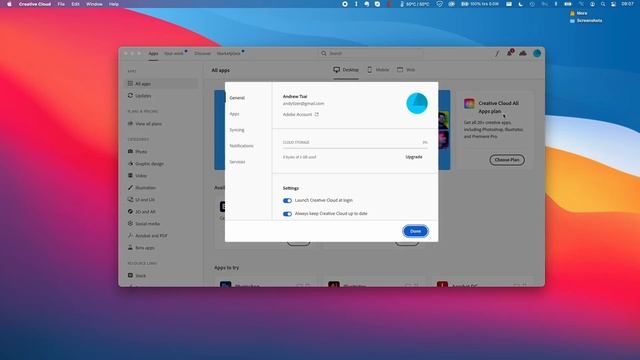Select the Marketplace tab
640x360 pixels.
(x=229, y=53)
